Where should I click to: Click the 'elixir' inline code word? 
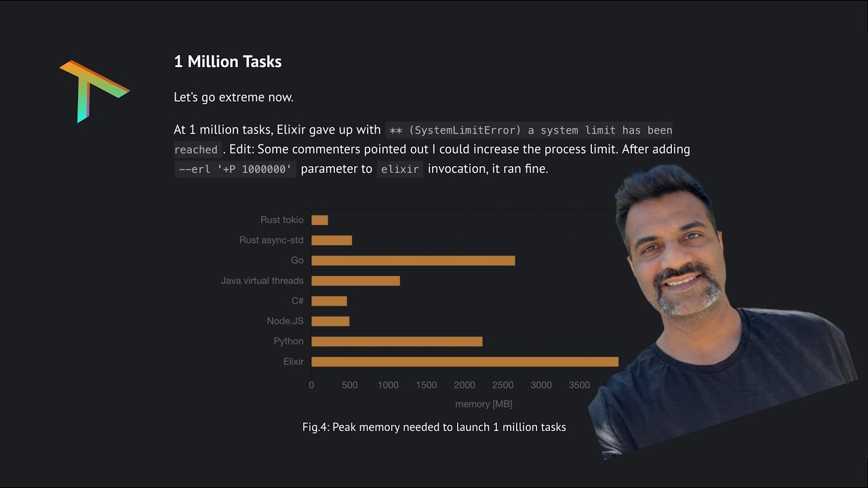[400, 169]
